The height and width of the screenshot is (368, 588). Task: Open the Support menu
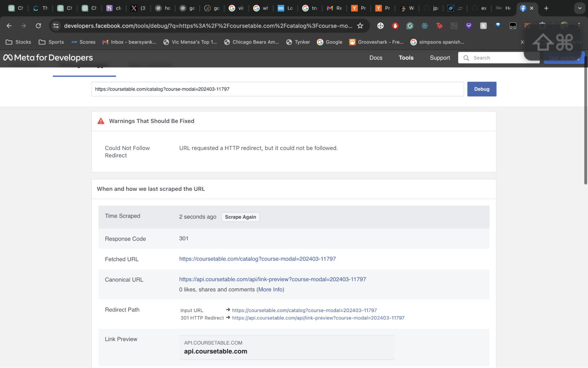click(x=440, y=58)
